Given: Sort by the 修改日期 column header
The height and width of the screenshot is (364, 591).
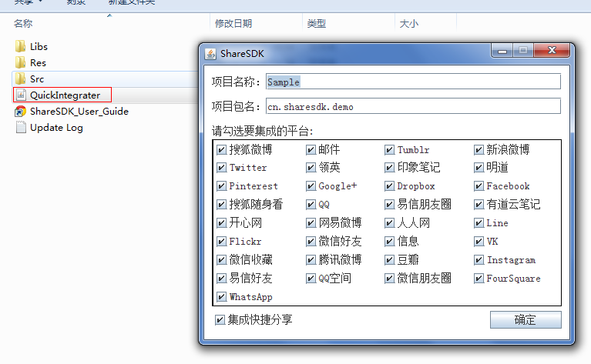Looking at the screenshot, I should 233,23.
